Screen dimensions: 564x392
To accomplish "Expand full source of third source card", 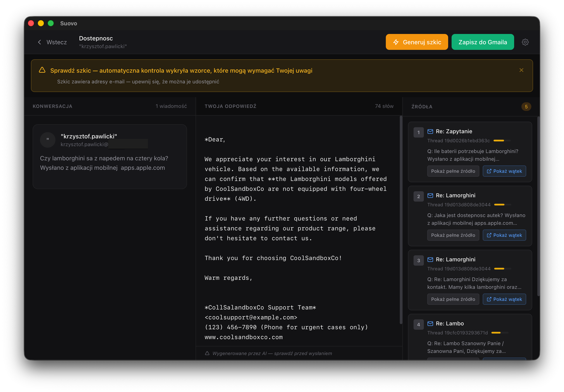I will pos(453,299).
